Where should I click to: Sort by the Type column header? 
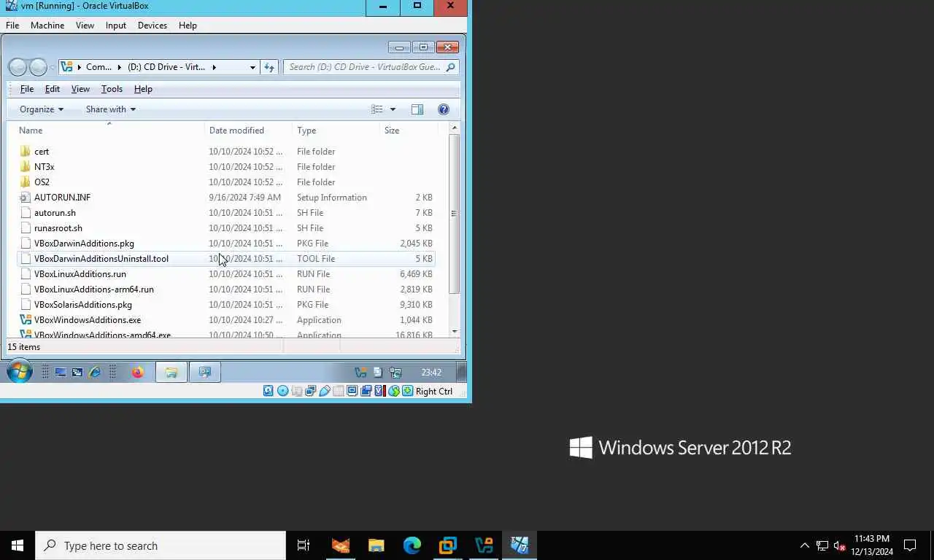(x=336, y=131)
